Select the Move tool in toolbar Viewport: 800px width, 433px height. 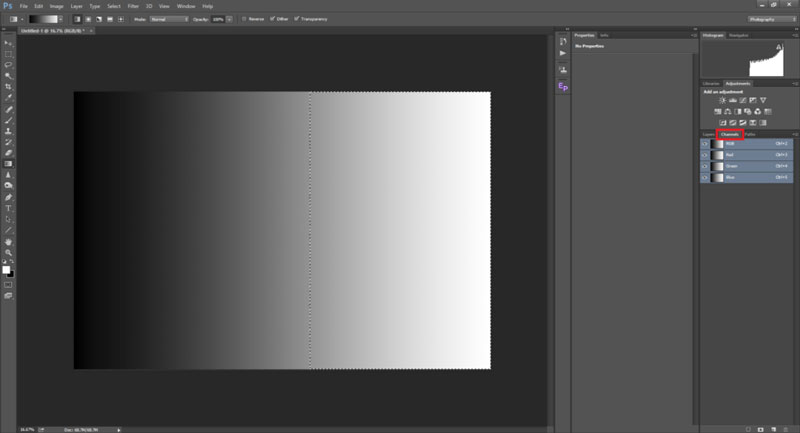pos(9,43)
